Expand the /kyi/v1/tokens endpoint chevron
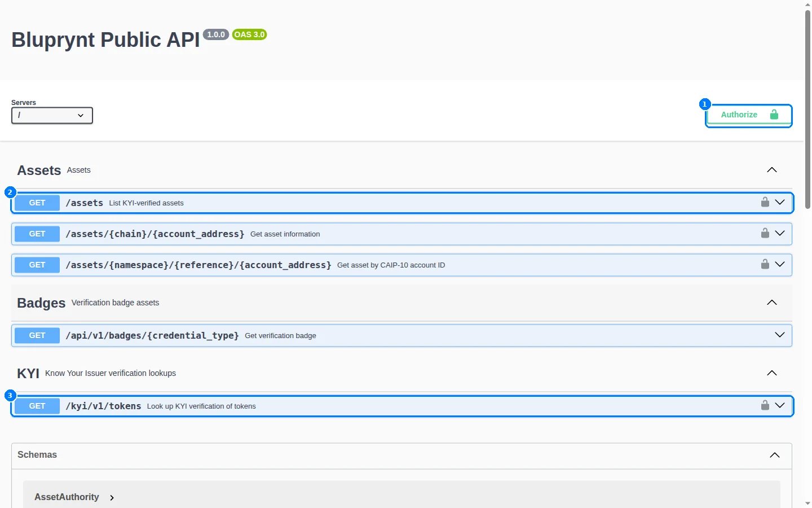Viewport: 812px width, 508px height. pos(780,405)
